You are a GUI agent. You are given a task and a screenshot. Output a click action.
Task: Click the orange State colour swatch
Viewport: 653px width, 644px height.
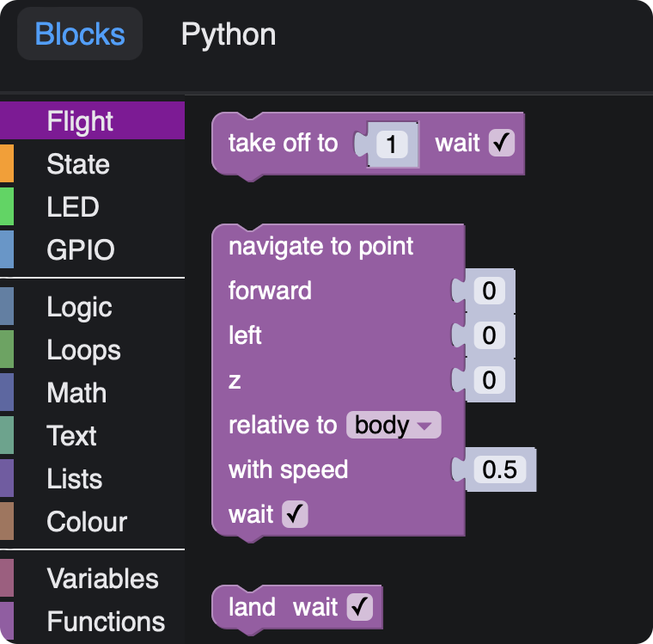coord(7,164)
